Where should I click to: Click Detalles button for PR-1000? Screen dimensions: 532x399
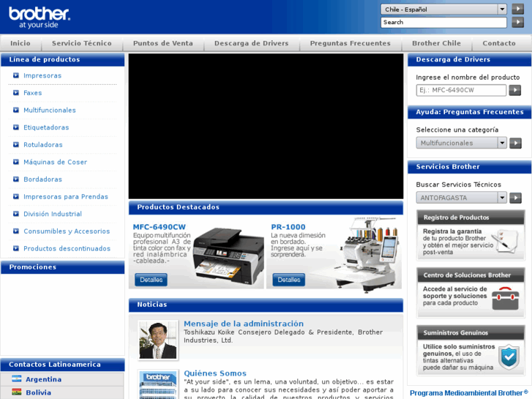(288, 280)
